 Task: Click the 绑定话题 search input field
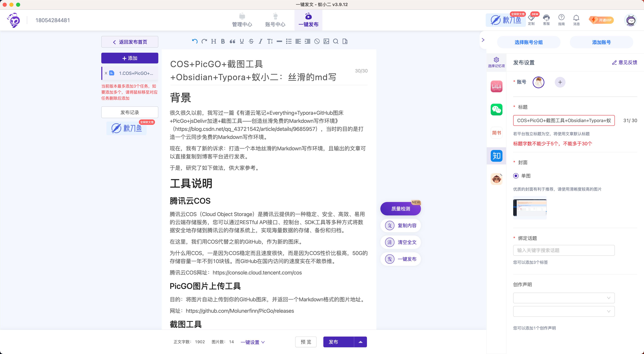pos(564,250)
